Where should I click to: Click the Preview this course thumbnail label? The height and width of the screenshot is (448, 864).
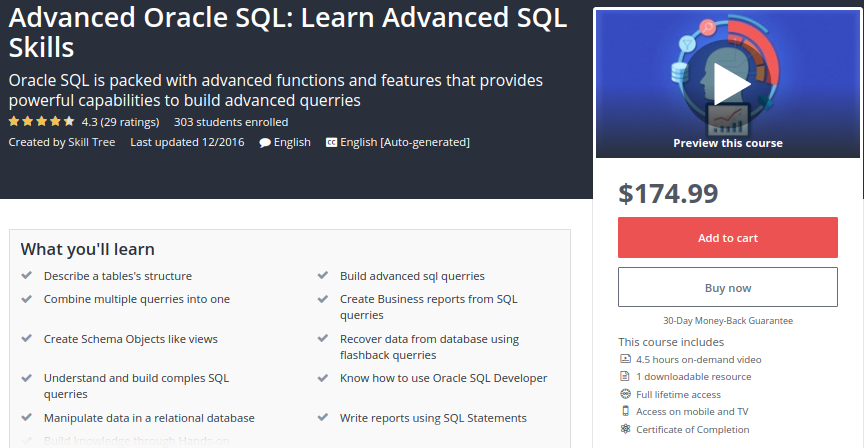727,143
